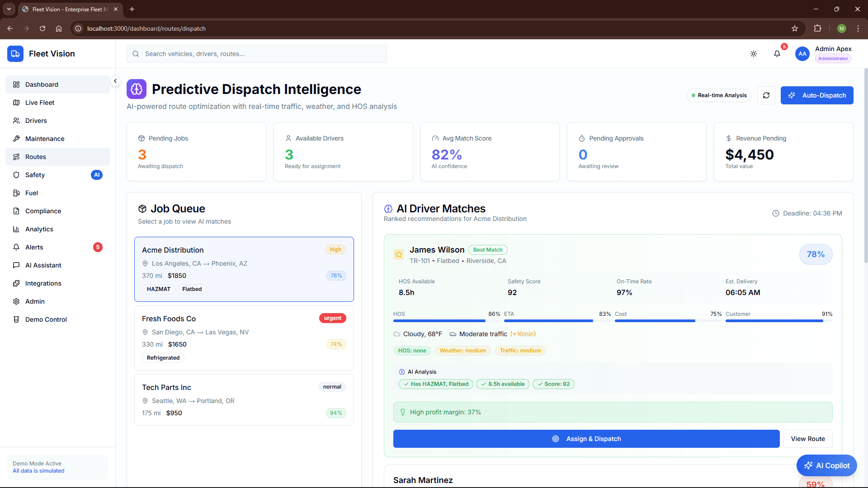Viewport: 868px width, 488px height.
Task: Open Demo Control from sidebar
Action: tap(45, 319)
